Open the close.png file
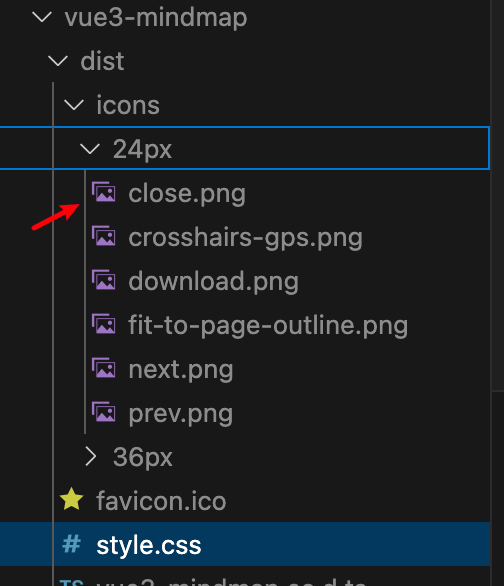Image resolution: width=504 pixels, height=586 pixels. click(x=187, y=194)
